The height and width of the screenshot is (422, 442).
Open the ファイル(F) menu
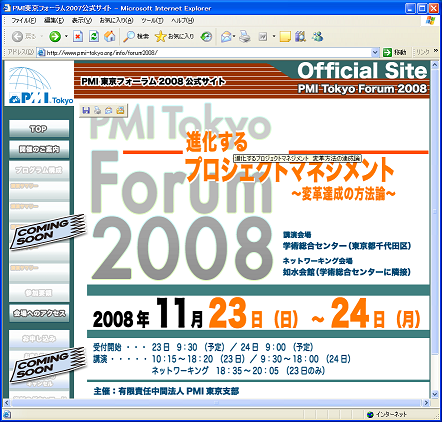(23, 21)
